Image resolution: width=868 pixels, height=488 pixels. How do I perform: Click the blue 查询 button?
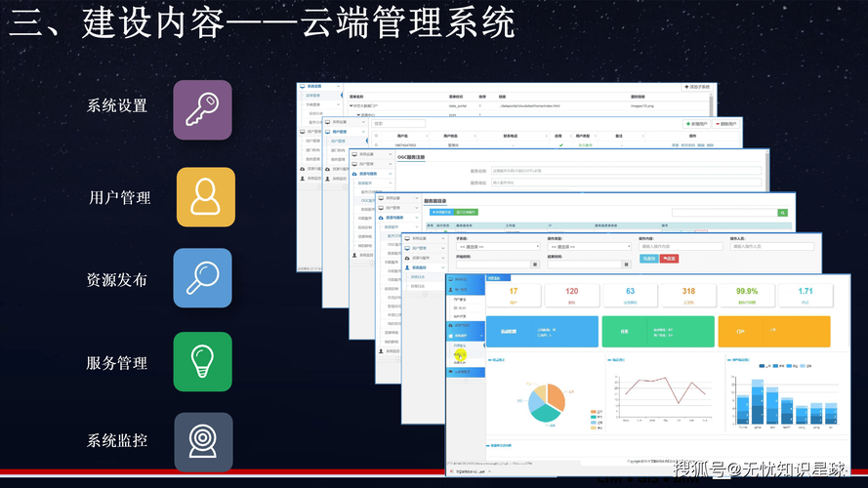(x=648, y=259)
